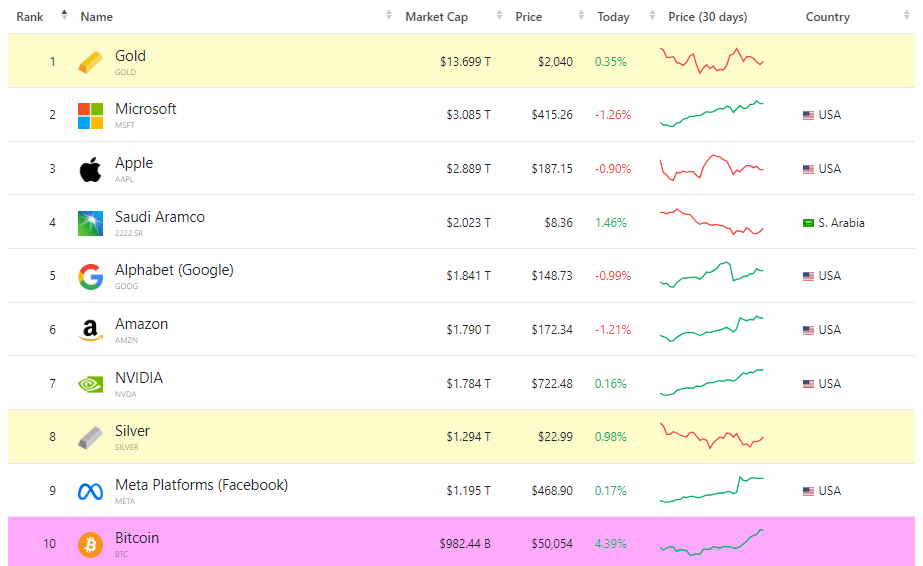Click Amazon 30-day price chart
This screenshot has width=923, height=566.
[x=712, y=329]
